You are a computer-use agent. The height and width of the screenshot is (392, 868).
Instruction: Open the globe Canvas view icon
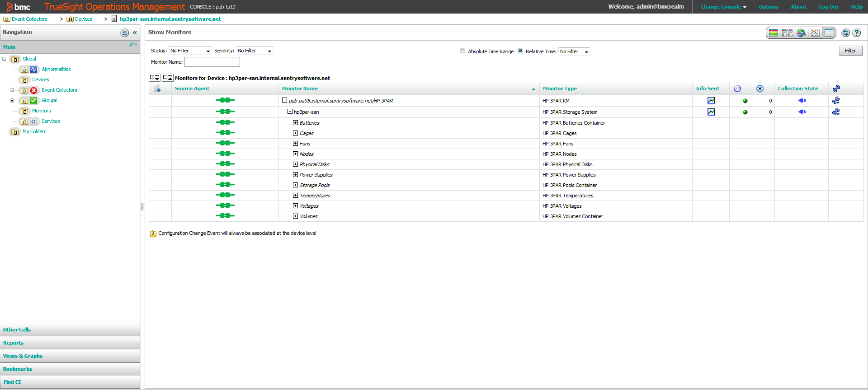tap(801, 33)
